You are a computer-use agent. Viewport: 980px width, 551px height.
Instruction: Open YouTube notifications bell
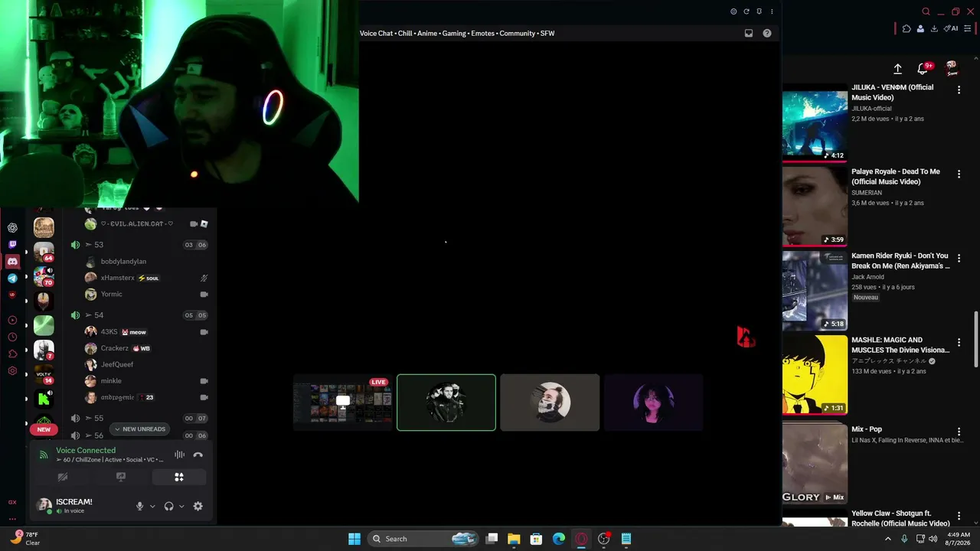tap(923, 69)
